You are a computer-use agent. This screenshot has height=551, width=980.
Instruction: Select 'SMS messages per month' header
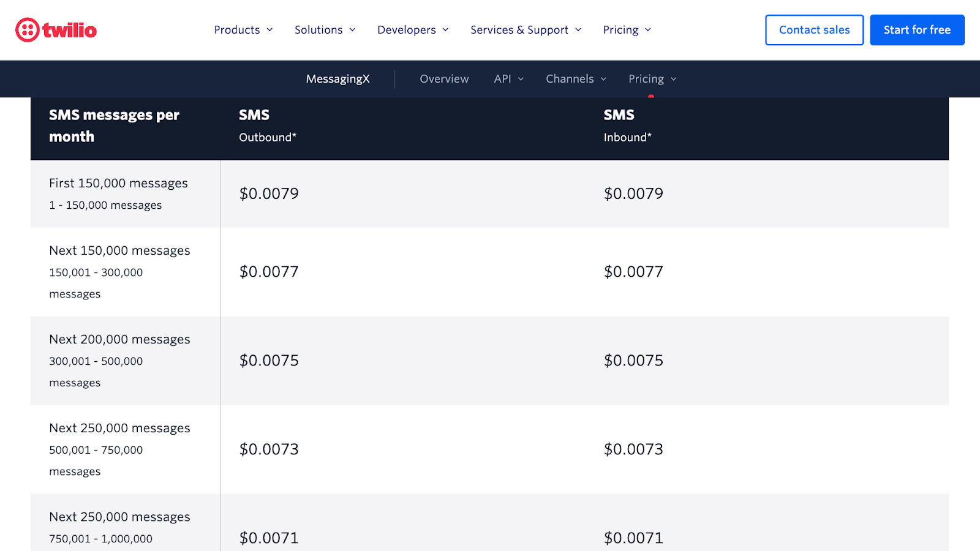click(x=114, y=126)
